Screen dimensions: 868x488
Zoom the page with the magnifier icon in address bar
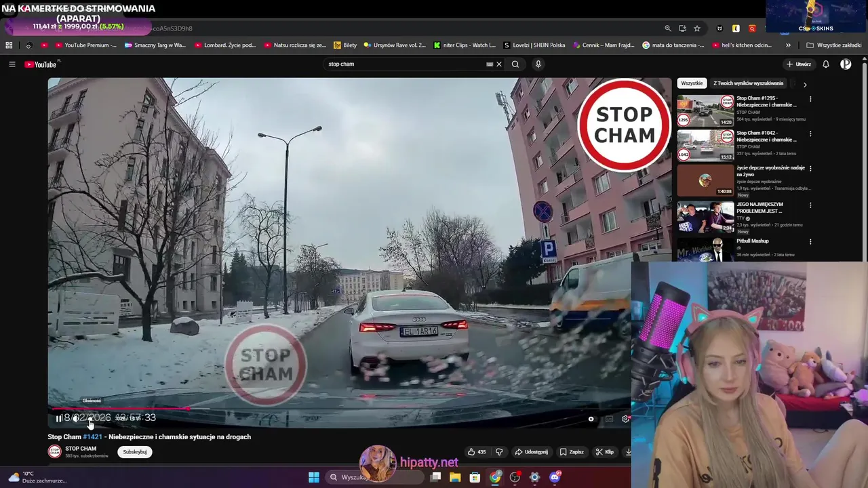(668, 28)
